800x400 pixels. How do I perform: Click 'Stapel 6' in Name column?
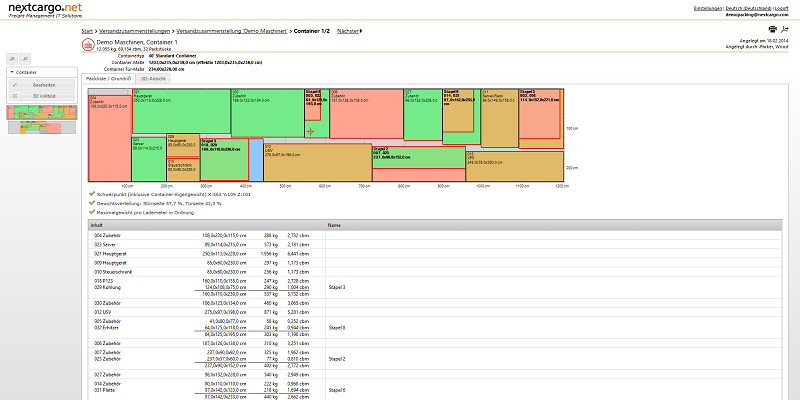pyautogui.click(x=337, y=390)
